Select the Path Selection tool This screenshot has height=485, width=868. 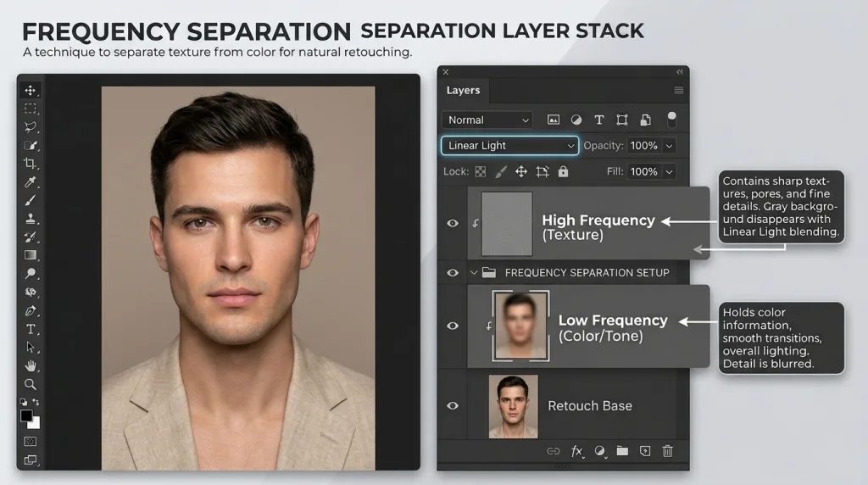coord(30,348)
